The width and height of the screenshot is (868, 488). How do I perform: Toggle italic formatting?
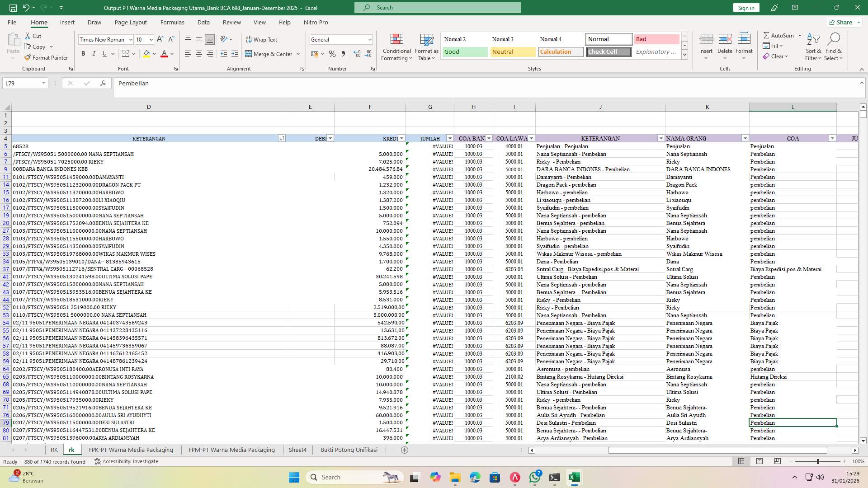[94, 53]
